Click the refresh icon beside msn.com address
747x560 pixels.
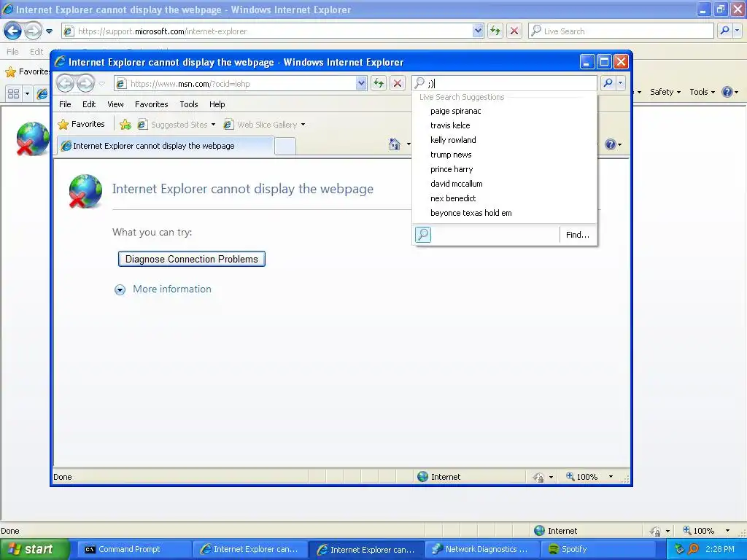click(379, 83)
